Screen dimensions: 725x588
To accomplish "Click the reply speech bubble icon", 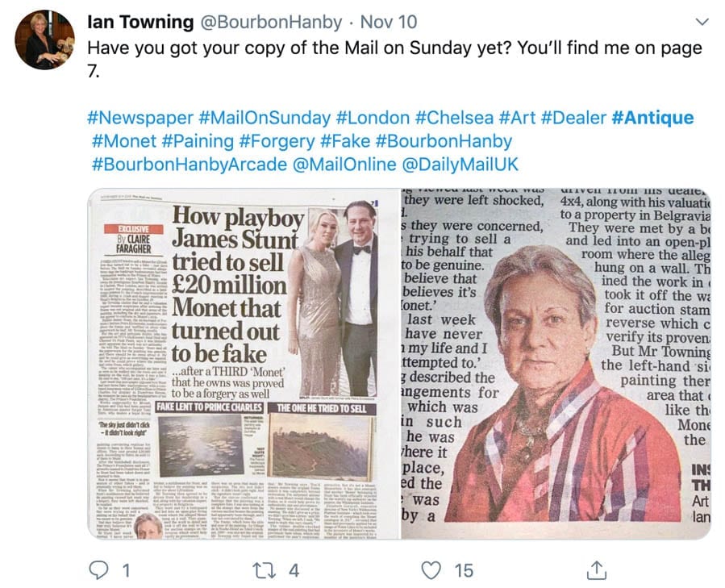I will coord(98,569).
